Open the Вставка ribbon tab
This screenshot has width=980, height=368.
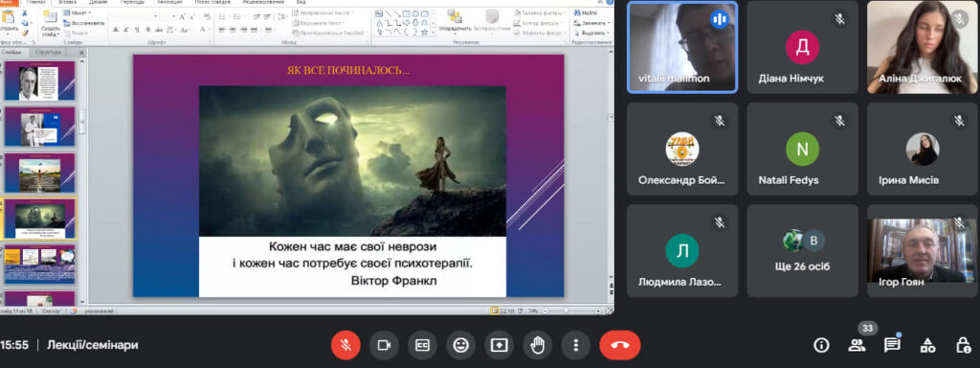tap(68, 3)
